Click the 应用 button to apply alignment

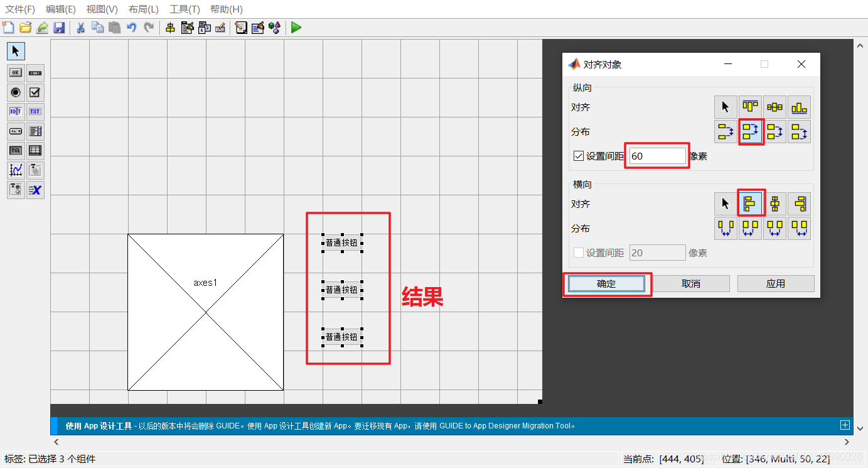click(776, 283)
